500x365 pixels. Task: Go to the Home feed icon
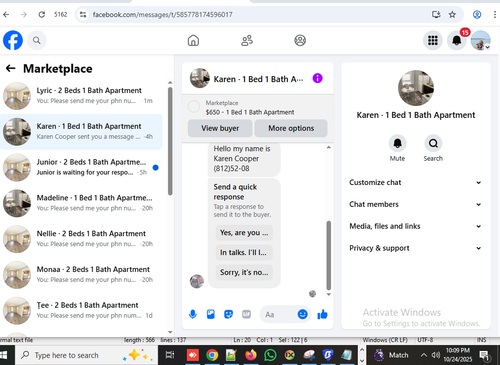click(193, 40)
